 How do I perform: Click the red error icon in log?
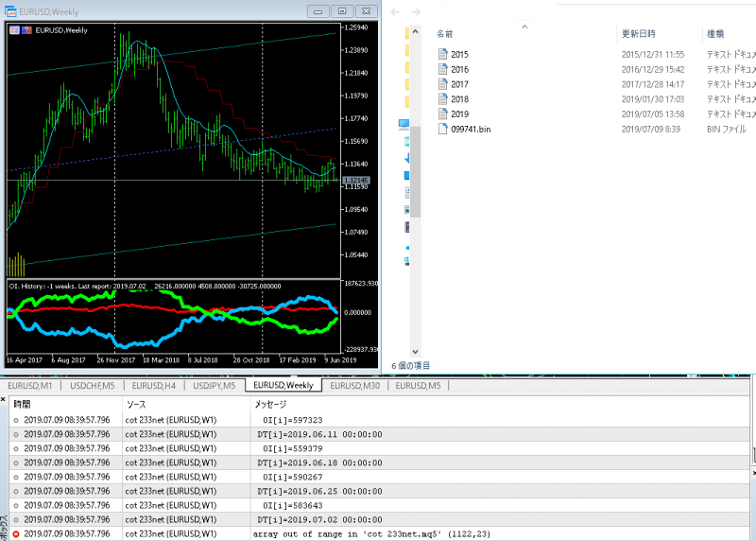click(16, 533)
